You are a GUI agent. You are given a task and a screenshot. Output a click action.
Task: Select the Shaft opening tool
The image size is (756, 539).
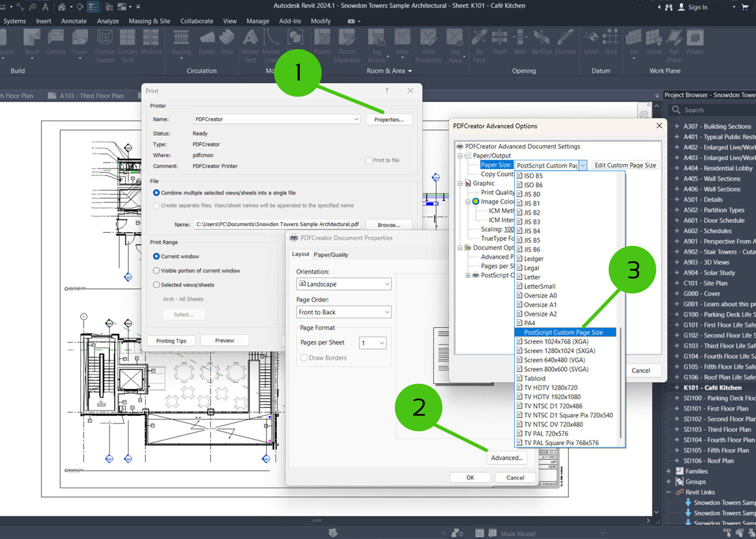pyautogui.click(x=499, y=42)
